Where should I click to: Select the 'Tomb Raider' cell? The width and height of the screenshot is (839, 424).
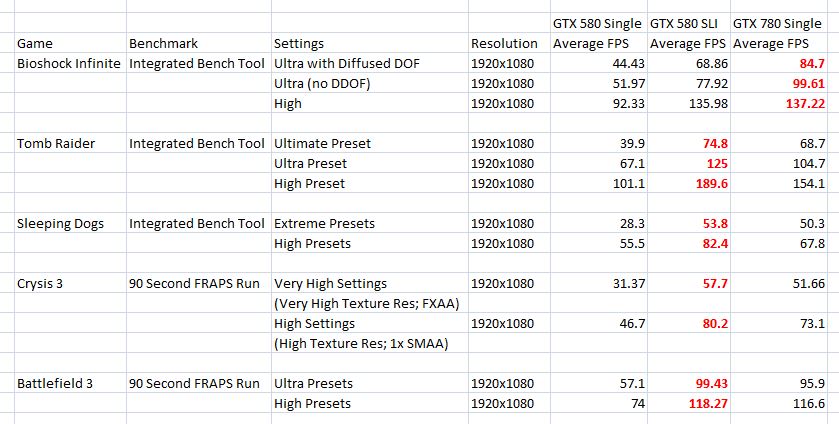(70, 143)
